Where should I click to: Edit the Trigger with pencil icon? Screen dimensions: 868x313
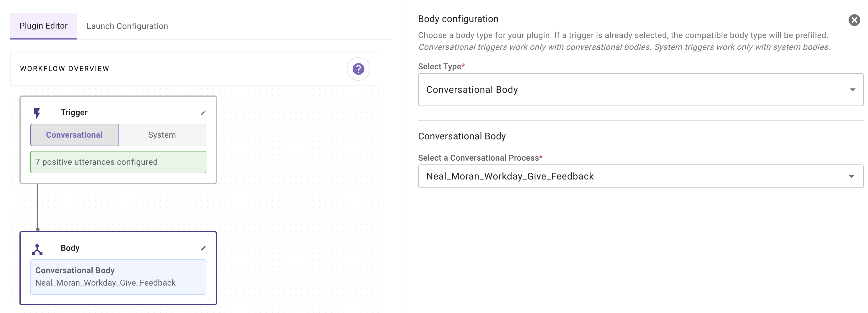click(x=203, y=113)
